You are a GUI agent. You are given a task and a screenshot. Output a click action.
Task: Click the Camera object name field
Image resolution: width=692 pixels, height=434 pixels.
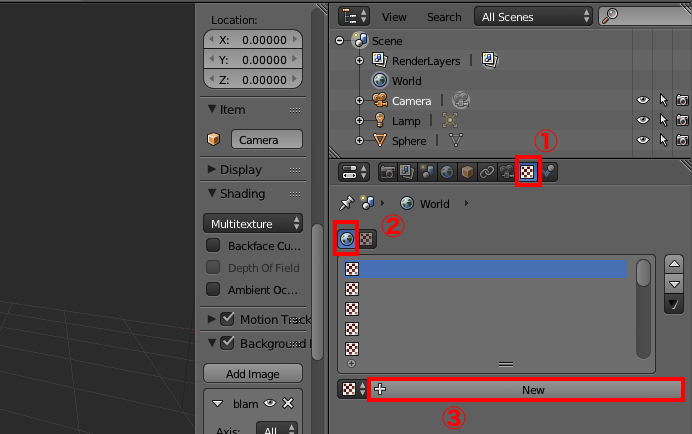(267, 140)
